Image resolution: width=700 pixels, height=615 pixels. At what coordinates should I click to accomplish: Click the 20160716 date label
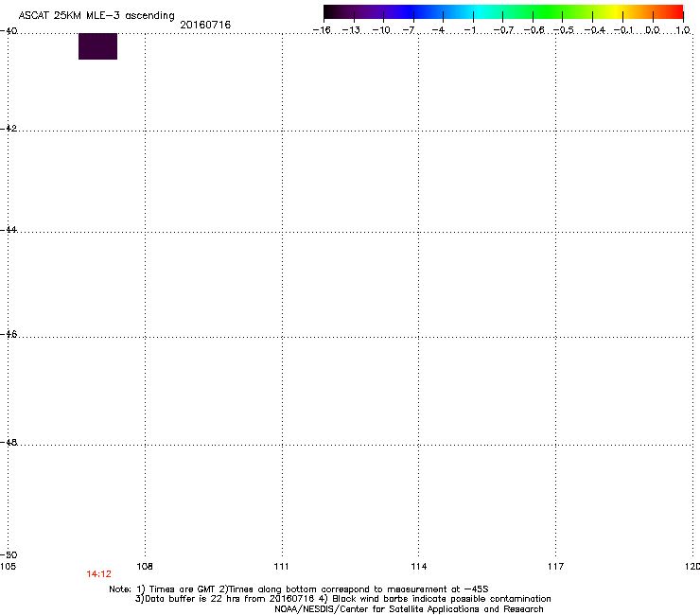(x=205, y=25)
